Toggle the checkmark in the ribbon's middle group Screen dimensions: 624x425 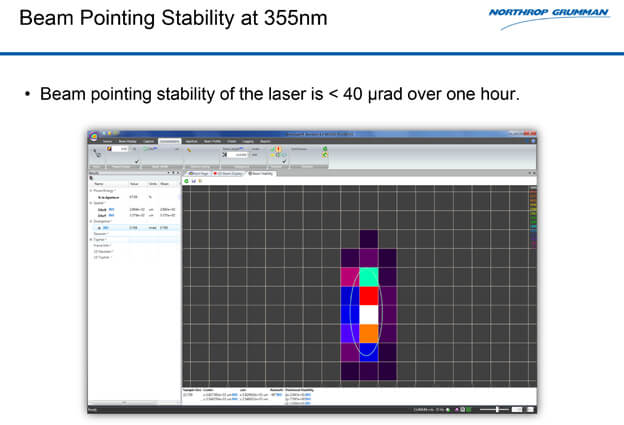(x=284, y=160)
